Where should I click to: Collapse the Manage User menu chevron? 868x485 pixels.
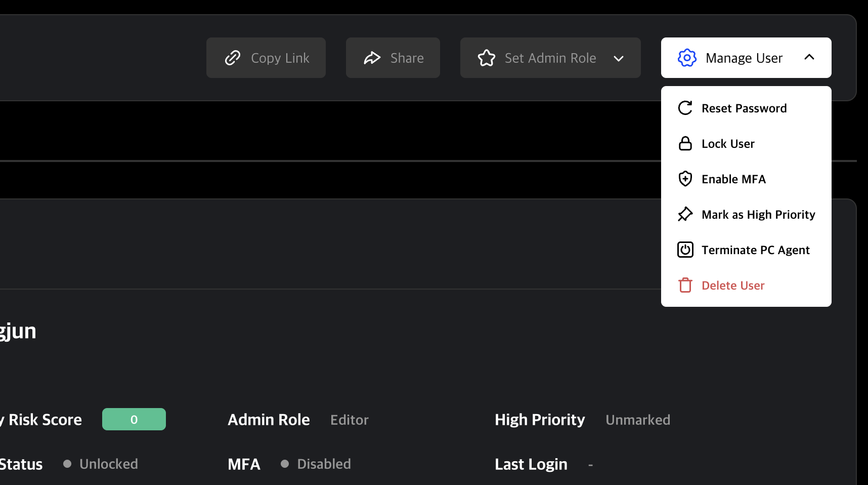pyautogui.click(x=809, y=57)
